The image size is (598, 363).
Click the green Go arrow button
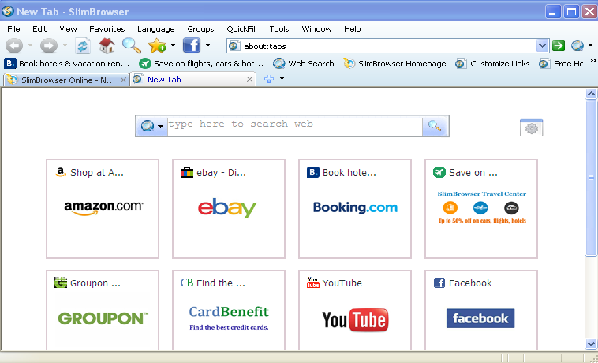[558, 46]
